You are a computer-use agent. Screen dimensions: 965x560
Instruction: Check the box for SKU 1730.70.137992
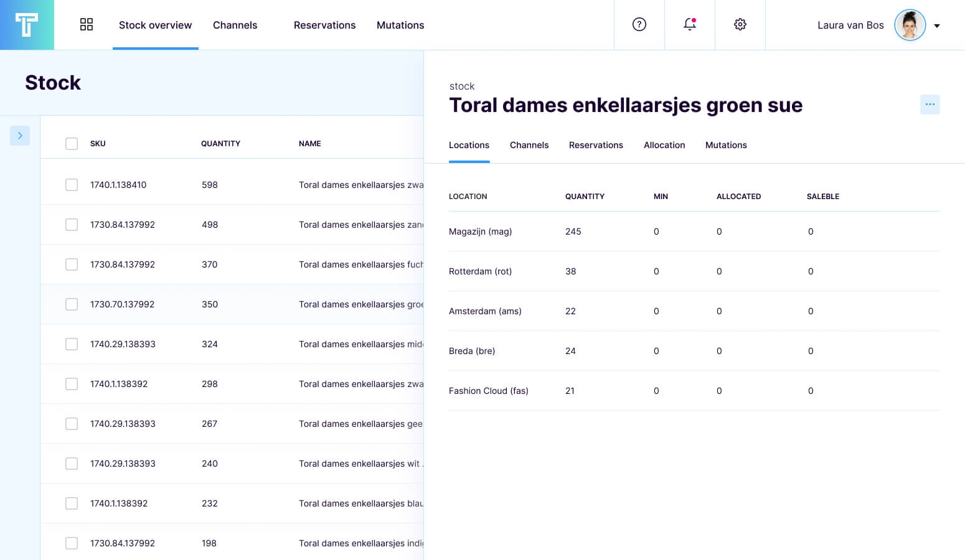tap(72, 304)
